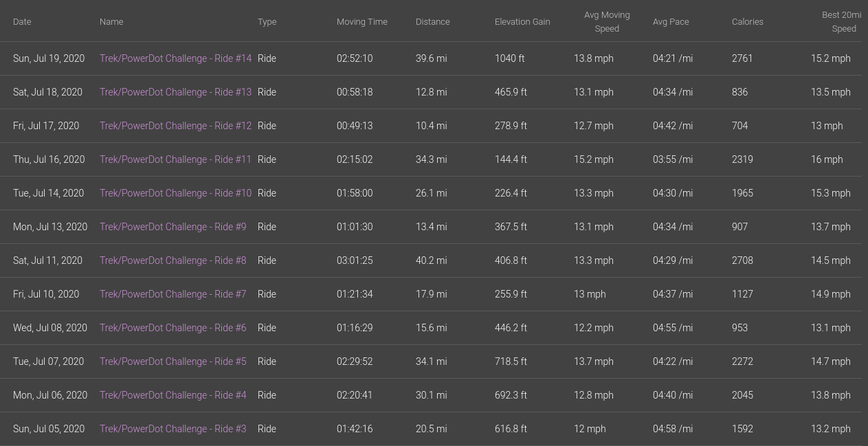Open Trek/PowerDot Challenge - Ride #5 link
The width and height of the screenshot is (868, 446).
pyautogui.click(x=173, y=361)
